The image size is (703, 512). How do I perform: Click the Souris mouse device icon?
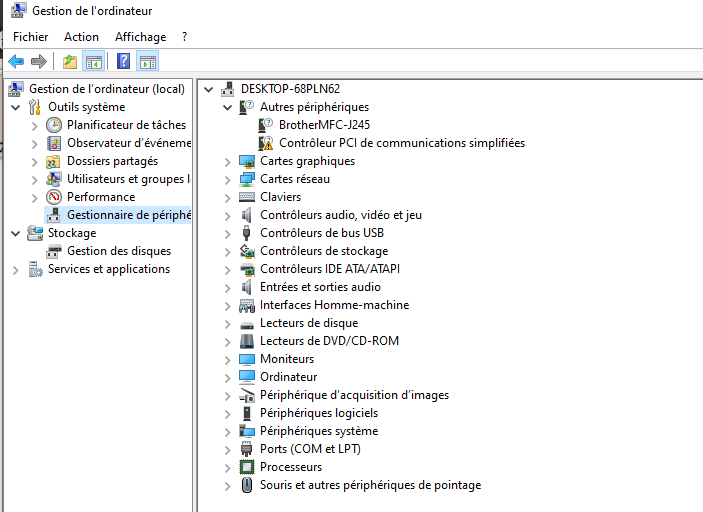pyautogui.click(x=247, y=485)
